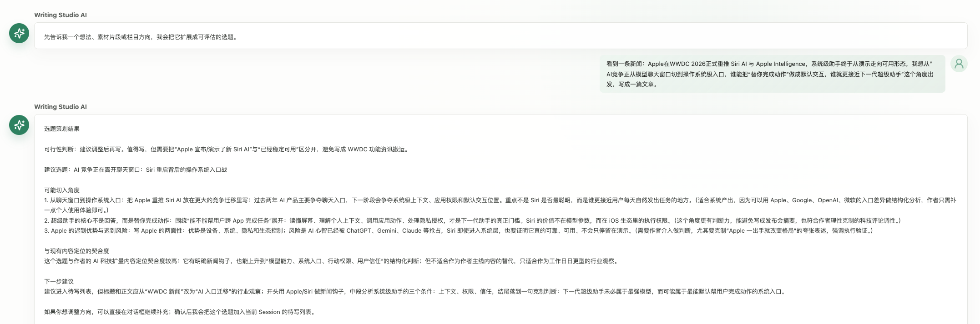Image resolution: width=980 pixels, height=324 pixels.
Task: Click angle 2 '超级助手的核心不是回答'
Action: pos(472,221)
